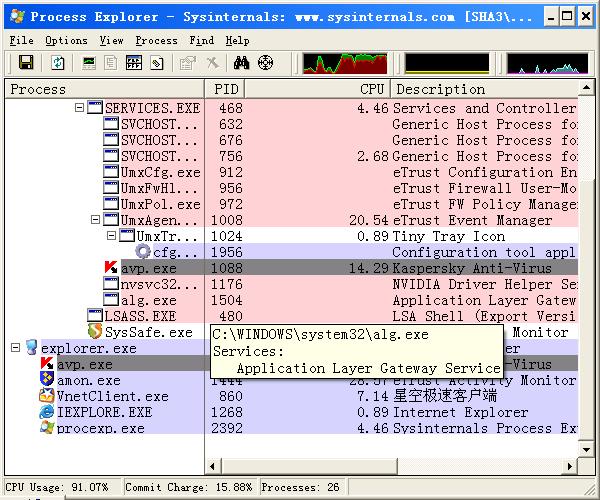Open the Find menu
The height and width of the screenshot is (500, 600).
[x=202, y=40]
